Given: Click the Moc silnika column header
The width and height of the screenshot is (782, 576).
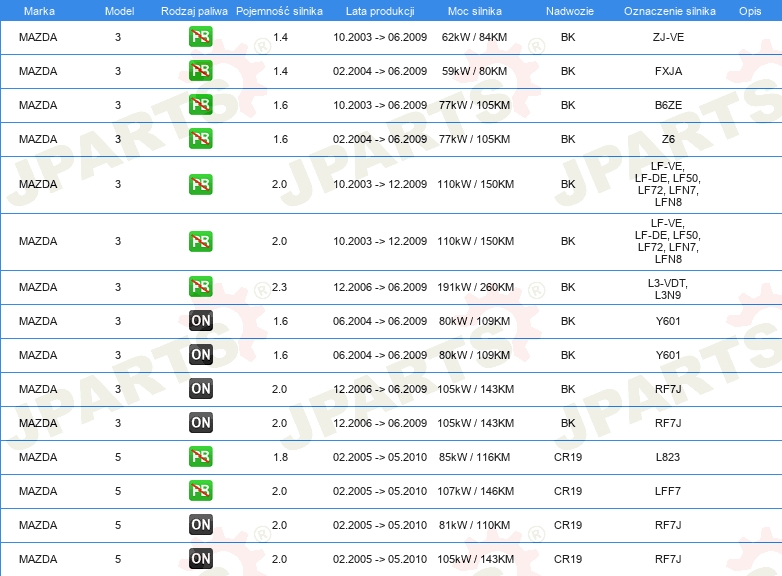Looking at the screenshot, I should 475,11.
